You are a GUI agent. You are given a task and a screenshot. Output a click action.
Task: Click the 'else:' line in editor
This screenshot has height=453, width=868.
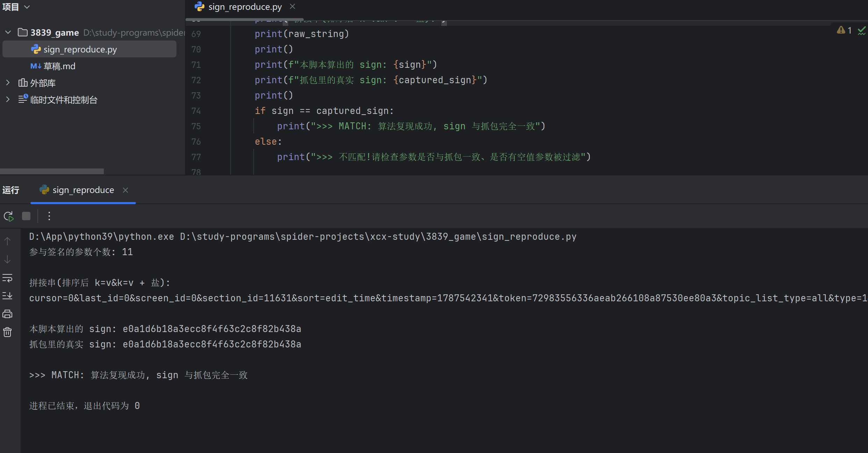coord(268,142)
